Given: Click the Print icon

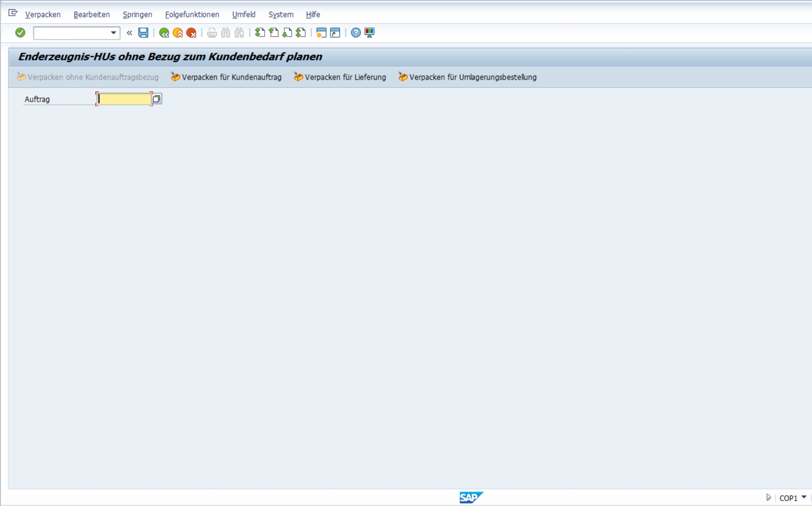Looking at the screenshot, I should (x=212, y=33).
